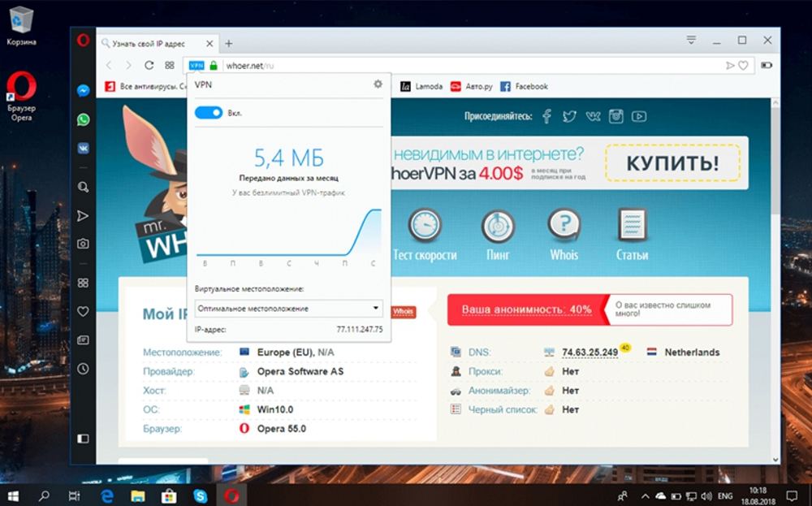Open WhatsApp in the Opera sidebar
The height and width of the screenshot is (506, 812).
click(x=83, y=119)
